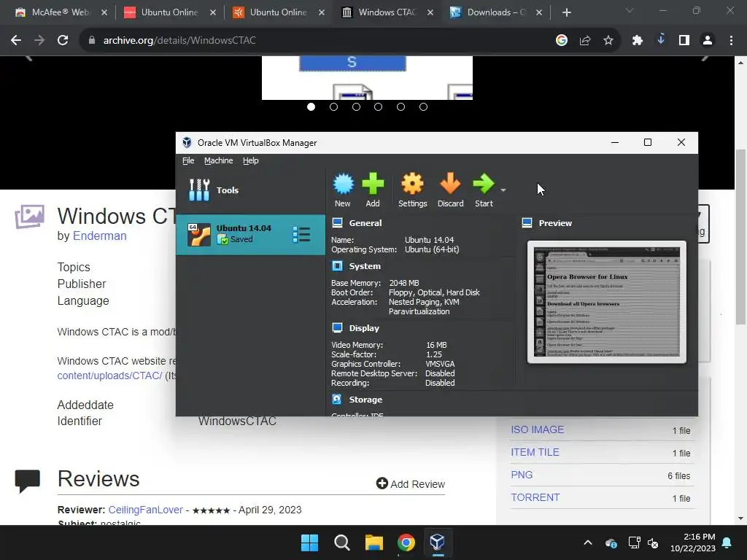Screen dimensions: 747x560
Task: Select fourth carousel dot indicator
Action: [379, 106]
